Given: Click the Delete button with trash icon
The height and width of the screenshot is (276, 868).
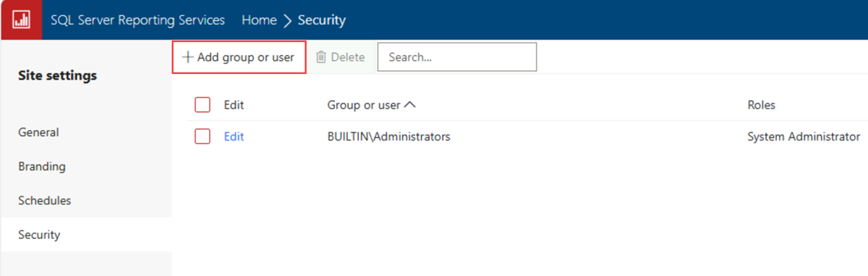Looking at the screenshot, I should coord(340,57).
